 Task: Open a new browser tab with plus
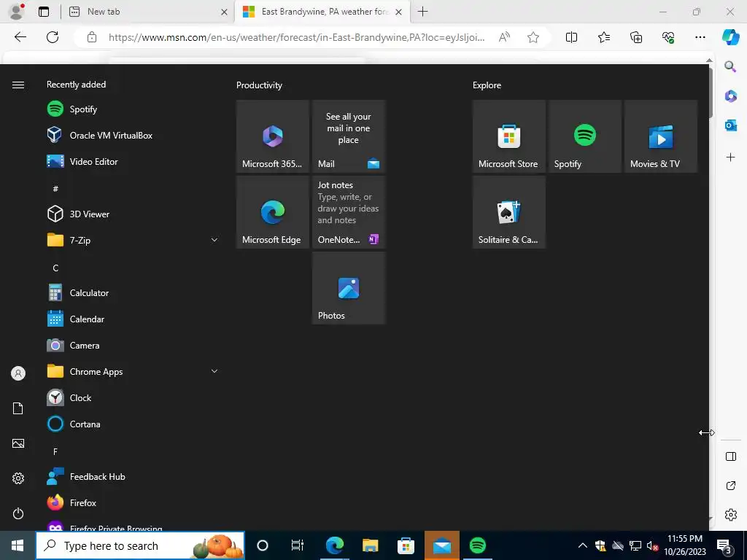pos(422,12)
